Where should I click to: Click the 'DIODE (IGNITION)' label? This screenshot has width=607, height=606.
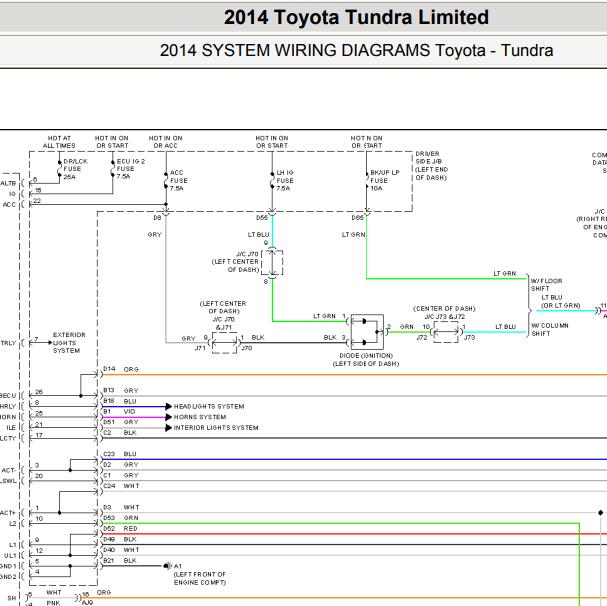point(366,355)
